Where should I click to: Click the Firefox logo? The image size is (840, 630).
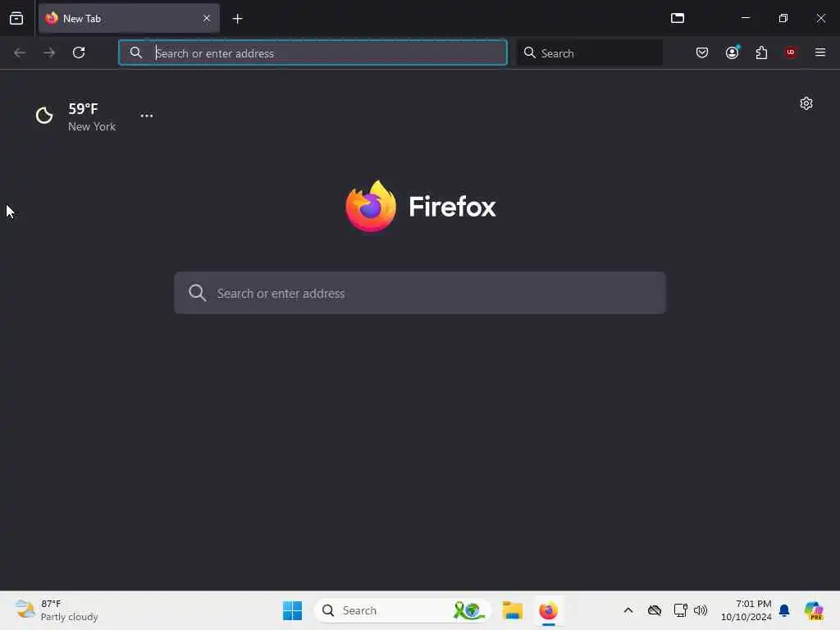click(x=421, y=206)
